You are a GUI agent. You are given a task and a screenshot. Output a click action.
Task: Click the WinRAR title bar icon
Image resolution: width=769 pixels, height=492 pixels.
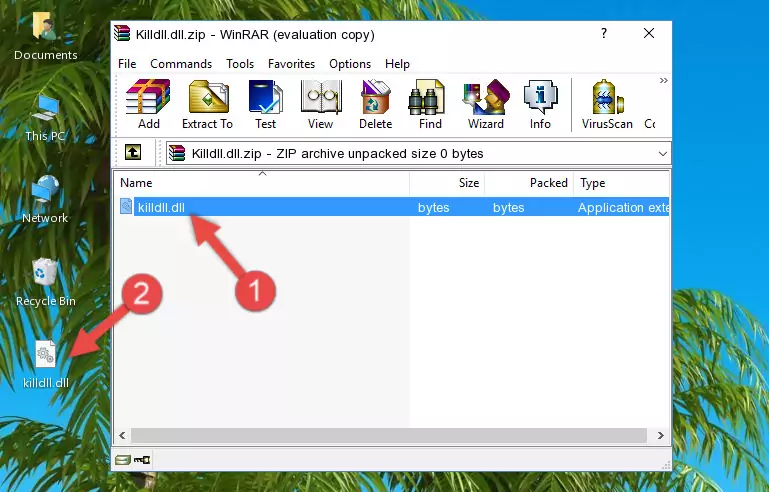click(122, 33)
